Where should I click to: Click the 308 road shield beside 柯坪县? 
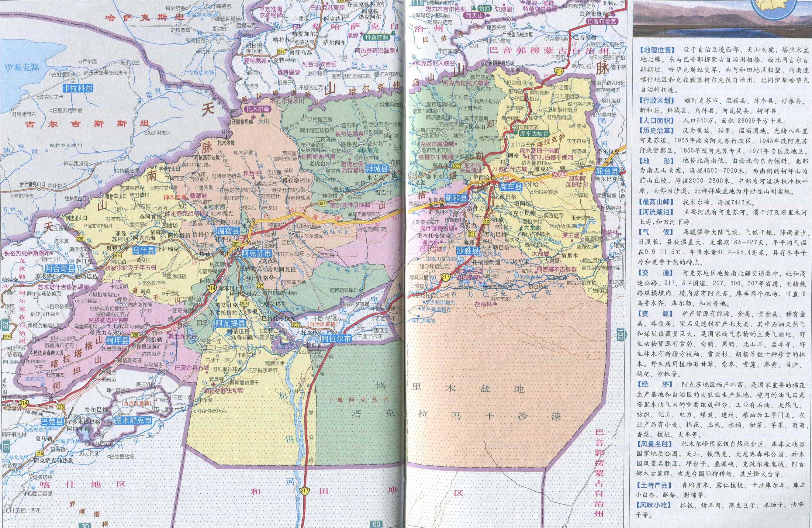(x=135, y=335)
